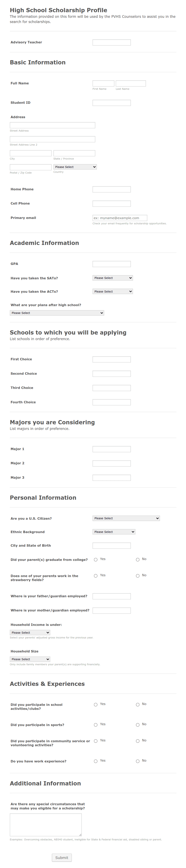
Task: Choose No for community service participation
Action: pyautogui.click(x=137, y=741)
